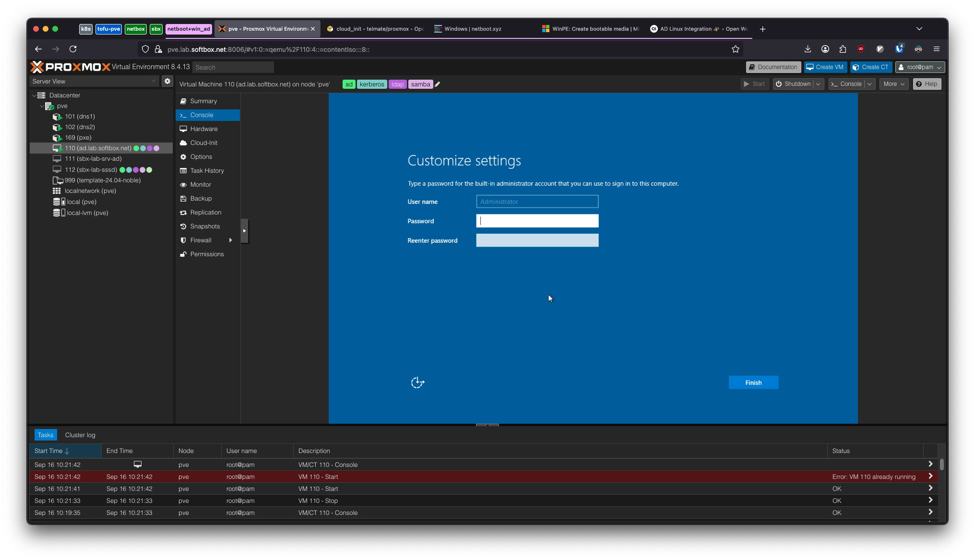Click the Create CT button
The height and width of the screenshot is (560, 975).
click(x=871, y=67)
